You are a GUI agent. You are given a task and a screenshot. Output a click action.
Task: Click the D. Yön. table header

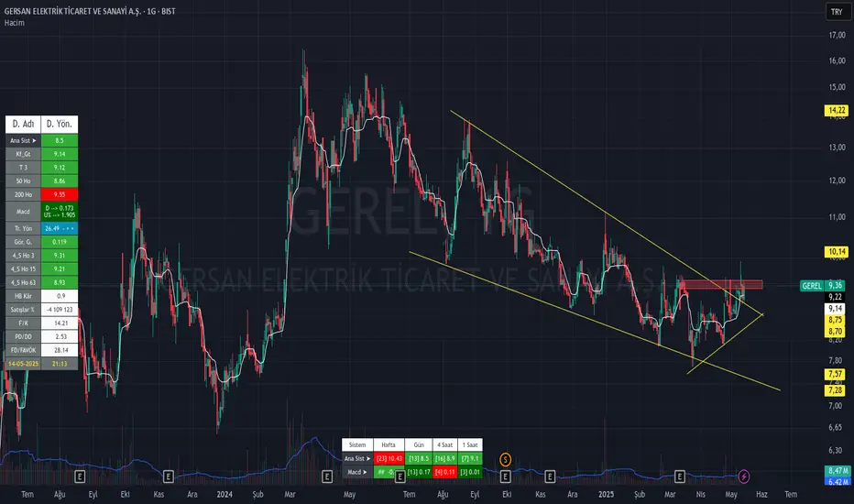[60, 125]
